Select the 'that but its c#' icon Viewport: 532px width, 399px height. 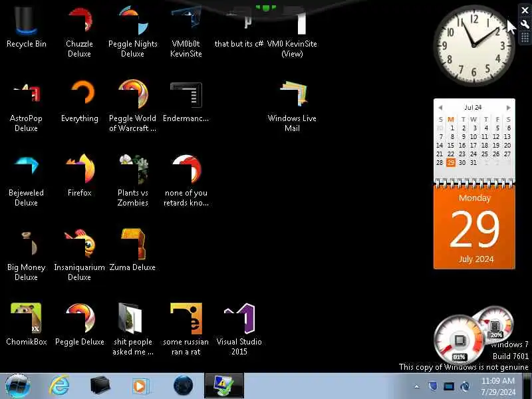pos(239,29)
